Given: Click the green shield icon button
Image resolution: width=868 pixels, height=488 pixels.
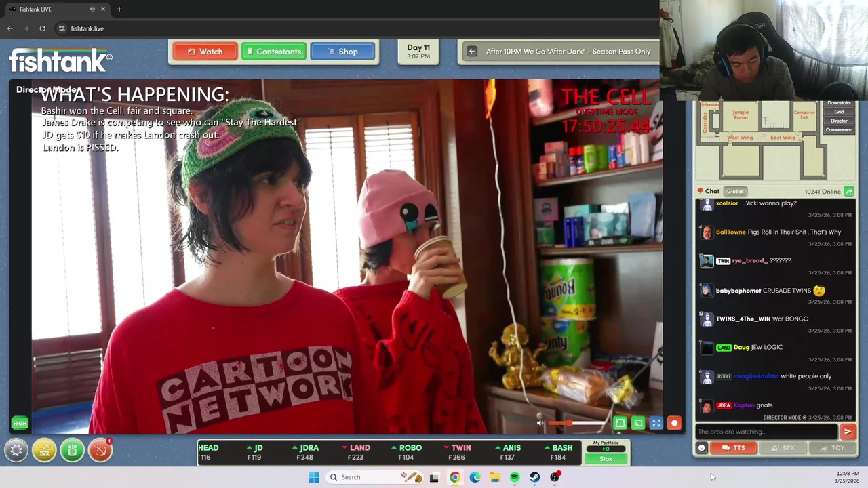Looking at the screenshot, I should 72,450.
